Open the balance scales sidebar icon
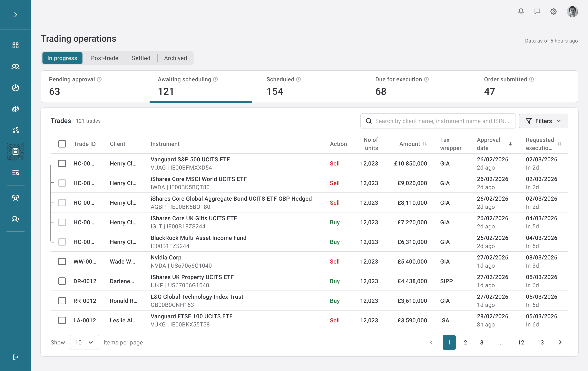The image size is (588, 371). (15, 109)
